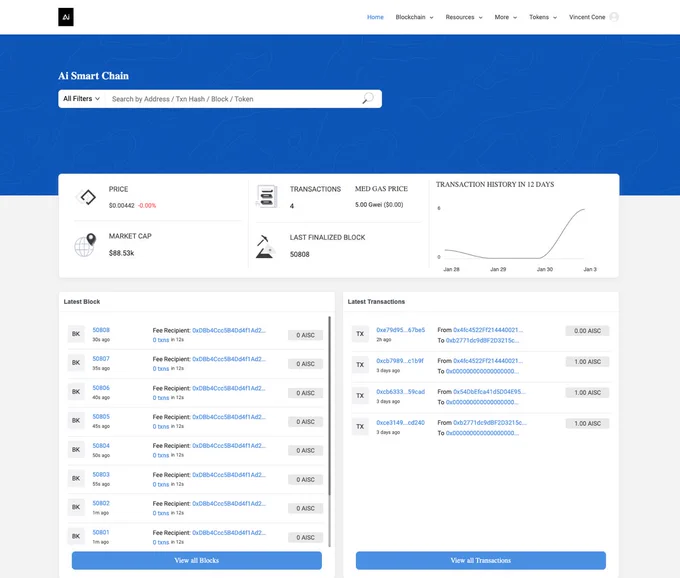The image size is (680, 578).
Task: Click the TX icon for 0xce3149...cd240
Action: pos(360,427)
